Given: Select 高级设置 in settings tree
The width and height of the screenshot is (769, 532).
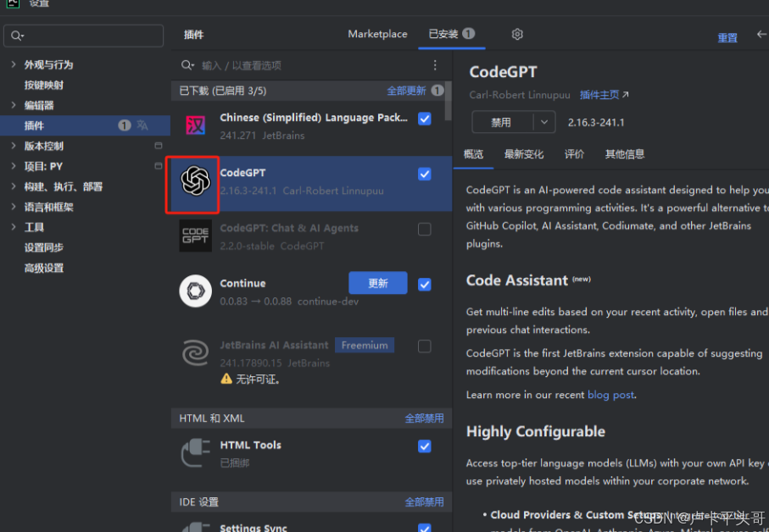Looking at the screenshot, I should point(44,268).
